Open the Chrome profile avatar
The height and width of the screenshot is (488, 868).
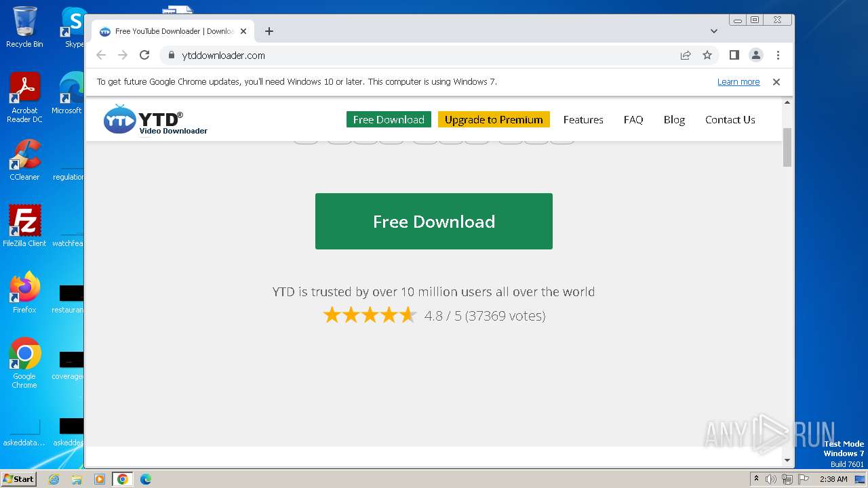[756, 55]
